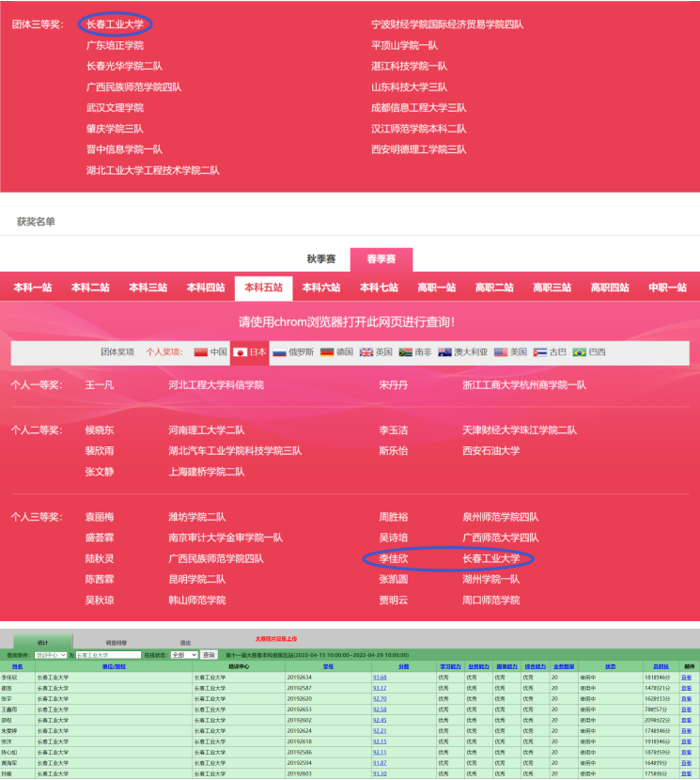Viewport: 700px width, 780px height.
Task: Select the USA flag icon
Action: click(501, 352)
